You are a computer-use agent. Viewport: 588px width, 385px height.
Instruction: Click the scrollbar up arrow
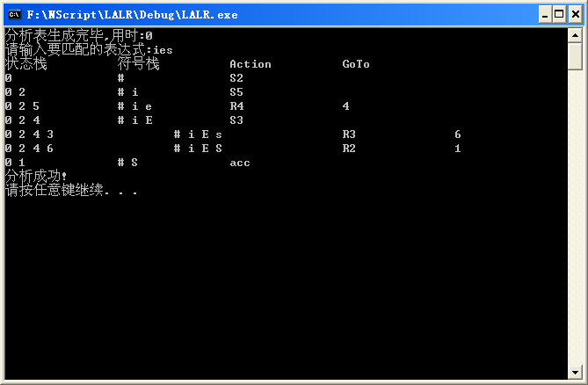pos(575,36)
